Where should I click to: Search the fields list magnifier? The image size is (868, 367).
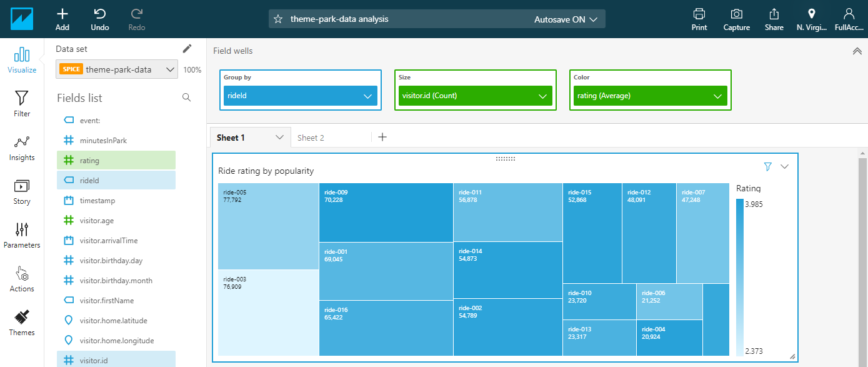186,98
